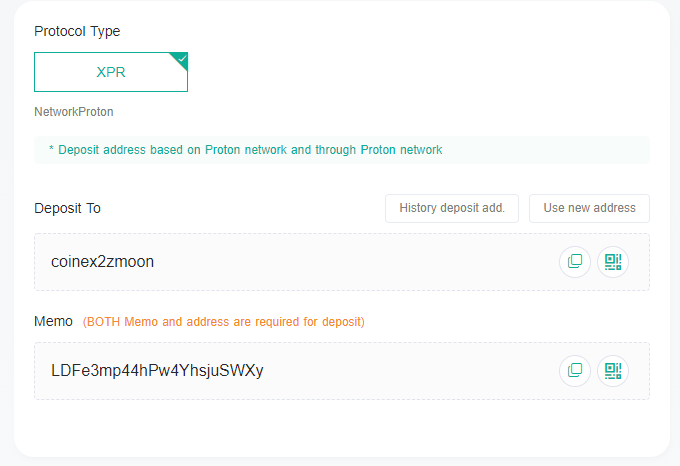Click the NetworkProton label
The height and width of the screenshot is (466, 680).
pyautogui.click(x=74, y=112)
